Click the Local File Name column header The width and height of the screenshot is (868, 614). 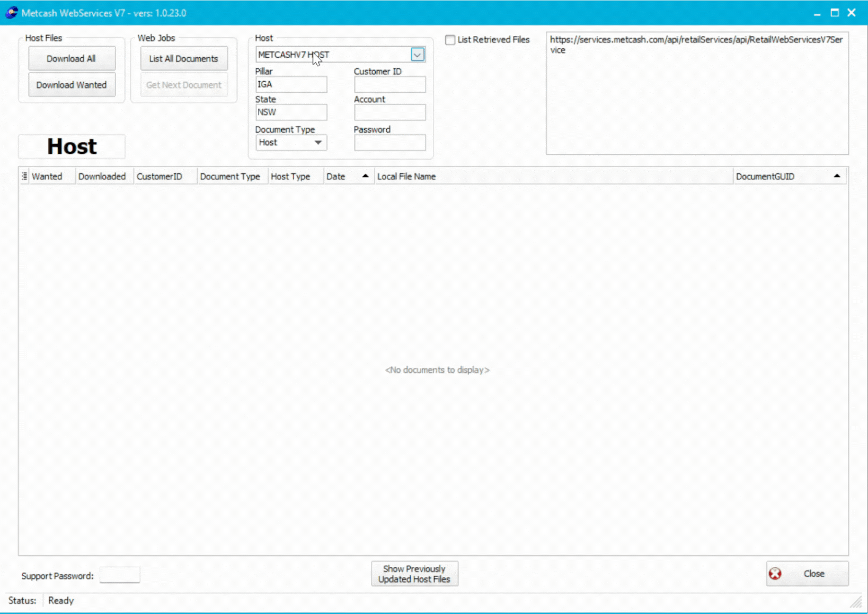point(407,176)
